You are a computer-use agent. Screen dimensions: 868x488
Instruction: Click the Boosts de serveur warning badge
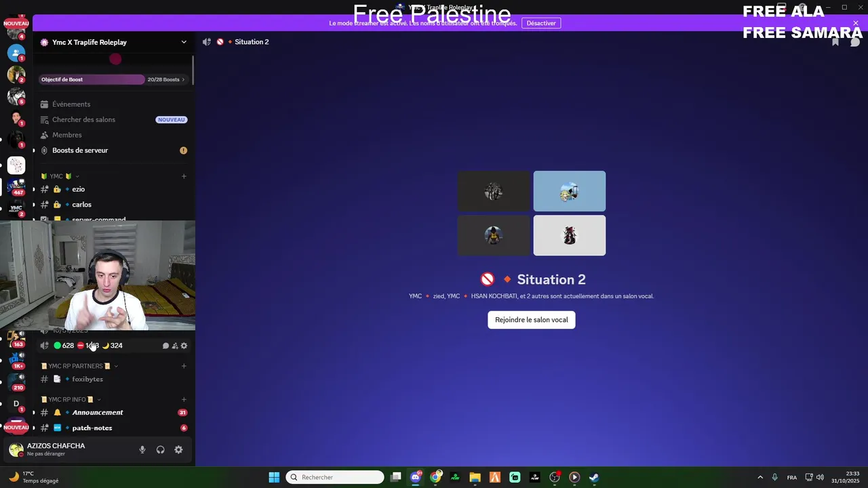tap(183, 150)
